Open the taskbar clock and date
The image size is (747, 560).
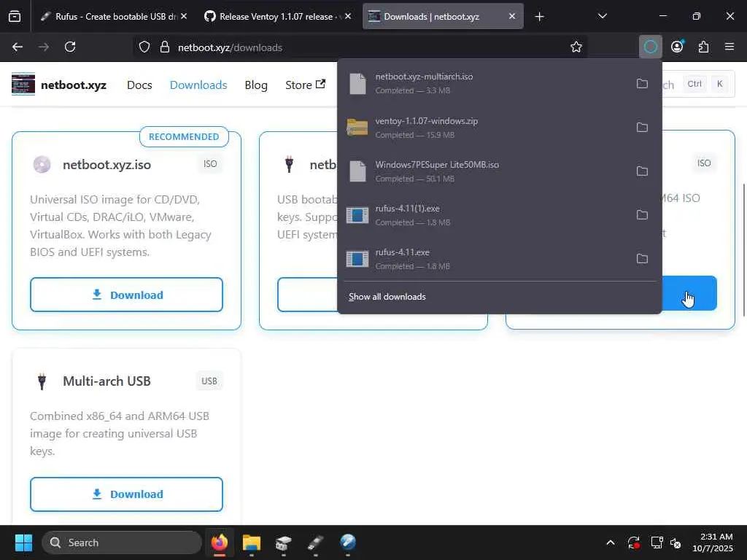tap(713, 542)
